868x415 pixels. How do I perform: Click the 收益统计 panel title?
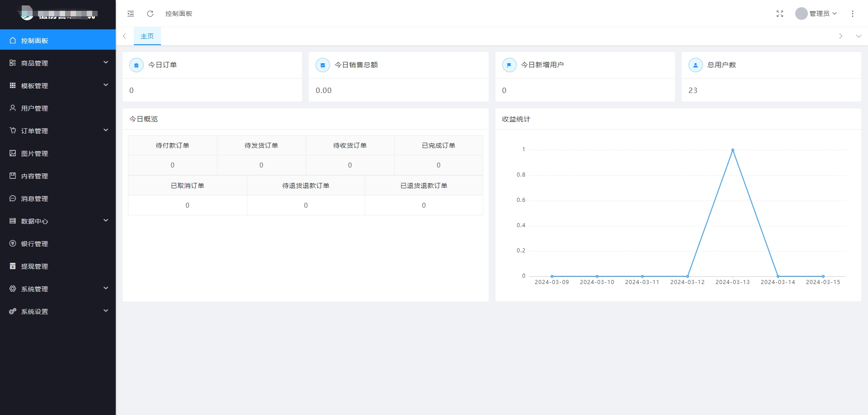[516, 119]
